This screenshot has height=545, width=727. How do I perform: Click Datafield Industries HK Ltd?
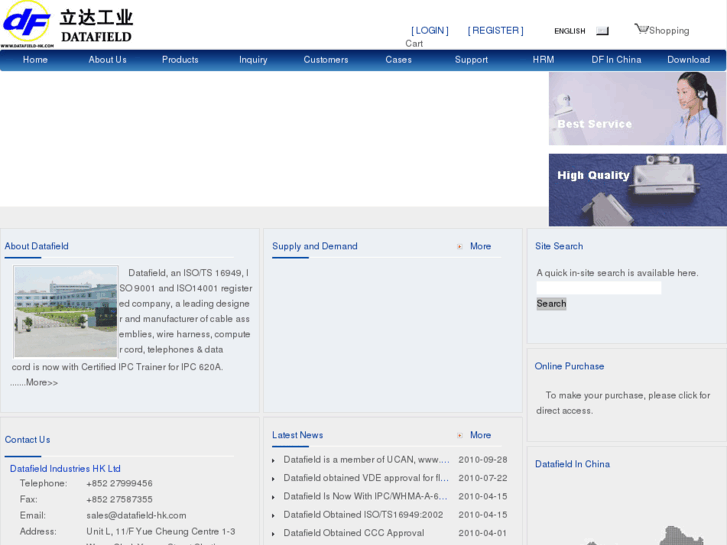point(65,469)
